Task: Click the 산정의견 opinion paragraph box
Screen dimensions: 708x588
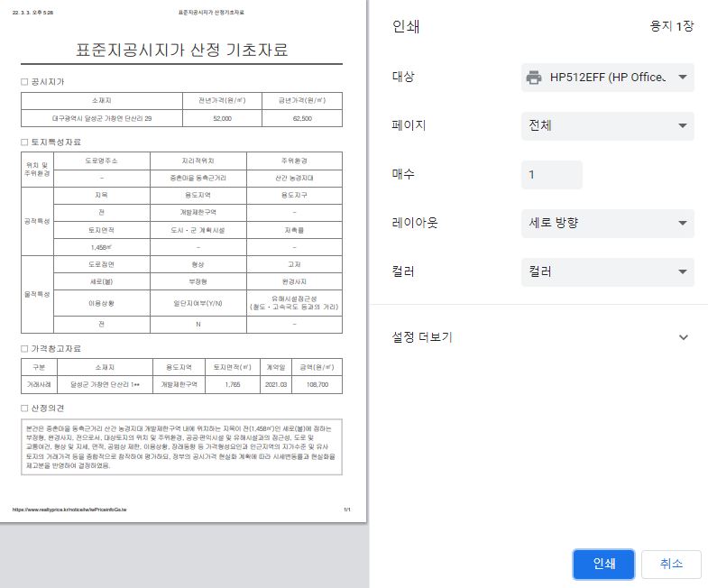Action: coord(181,447)
